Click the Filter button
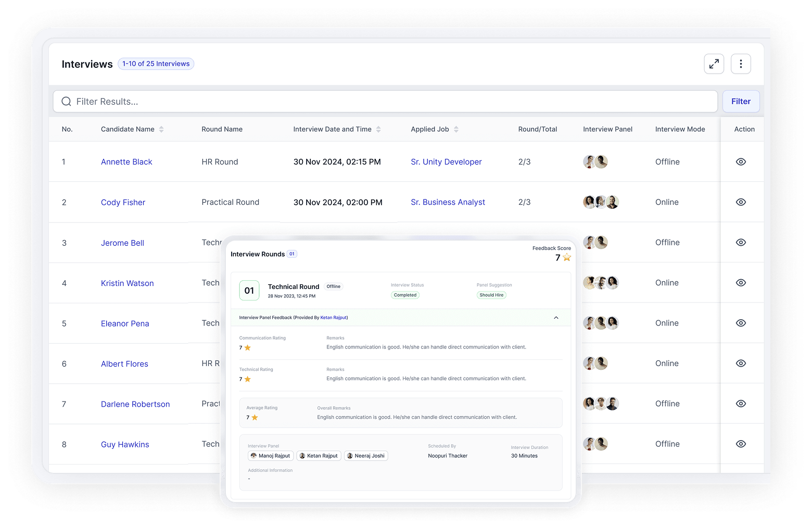 coord(741,101)
